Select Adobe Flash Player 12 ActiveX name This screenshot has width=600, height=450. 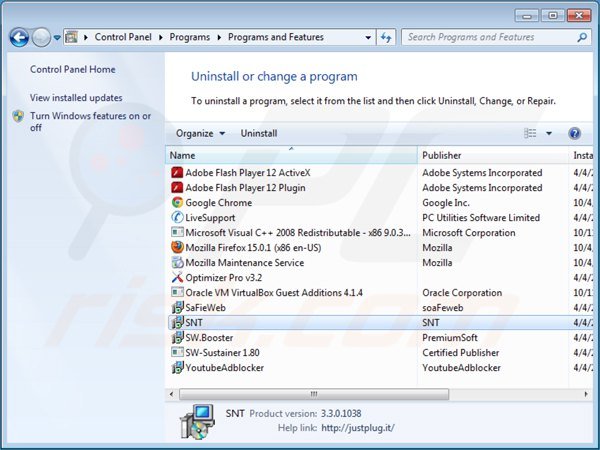[248, 173]
